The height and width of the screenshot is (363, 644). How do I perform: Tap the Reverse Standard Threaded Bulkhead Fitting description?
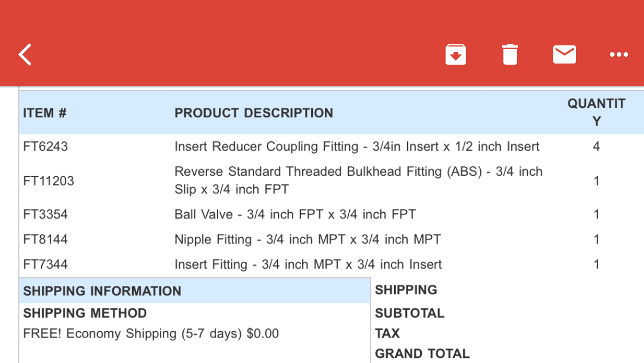358,180
